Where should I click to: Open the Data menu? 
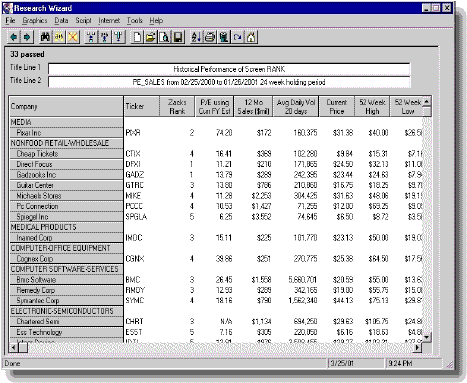click(61, 21)
